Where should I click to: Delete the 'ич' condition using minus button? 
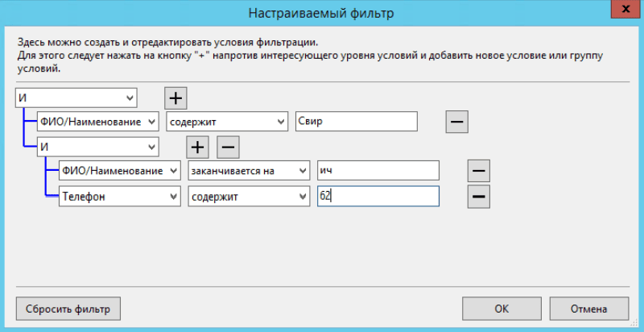tap(478, 171)
